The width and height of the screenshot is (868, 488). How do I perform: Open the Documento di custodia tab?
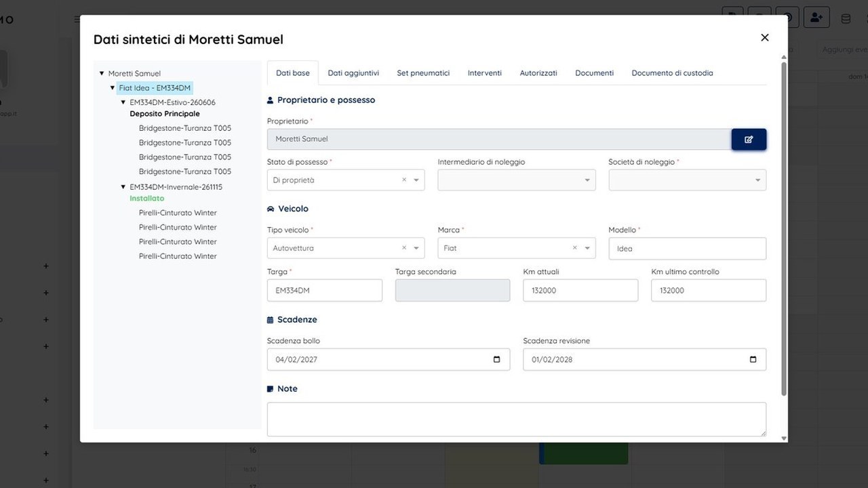[x=672, y=73]
